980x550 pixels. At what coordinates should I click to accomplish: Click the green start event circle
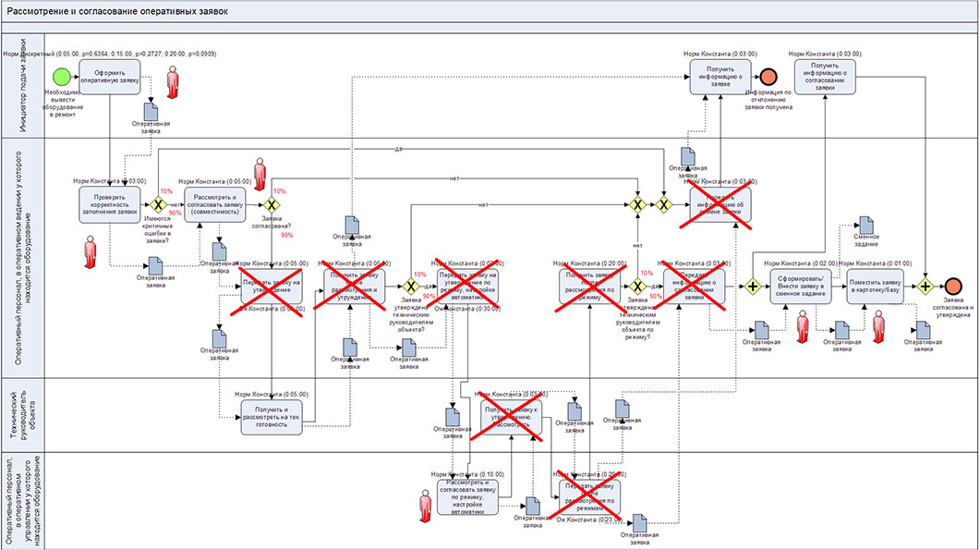click(x=61, y=76)
